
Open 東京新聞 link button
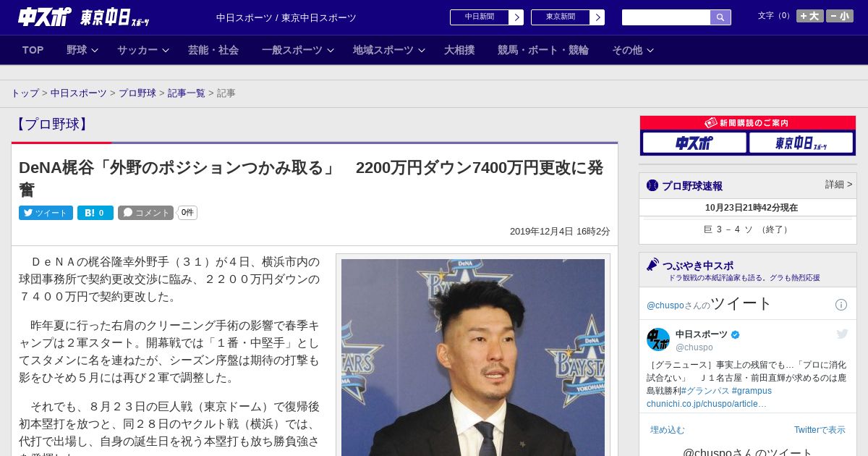pos(560,17)
